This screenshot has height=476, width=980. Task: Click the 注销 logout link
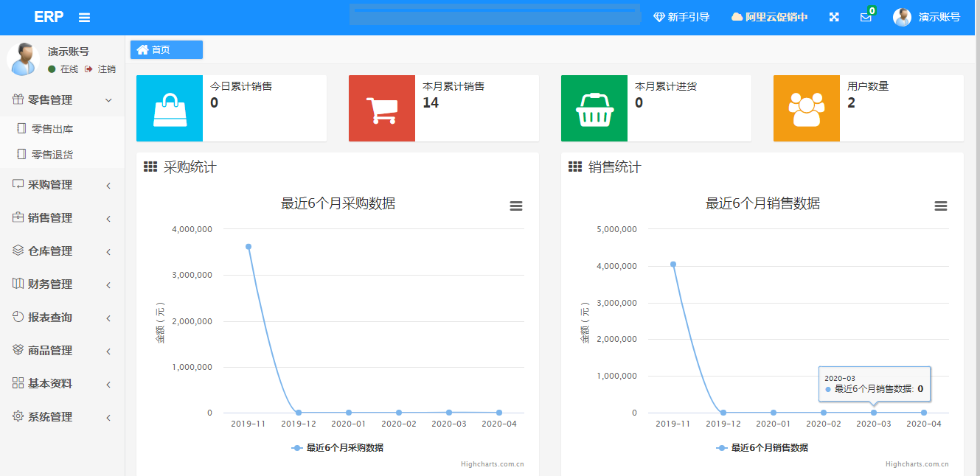(x=102, y=69)
